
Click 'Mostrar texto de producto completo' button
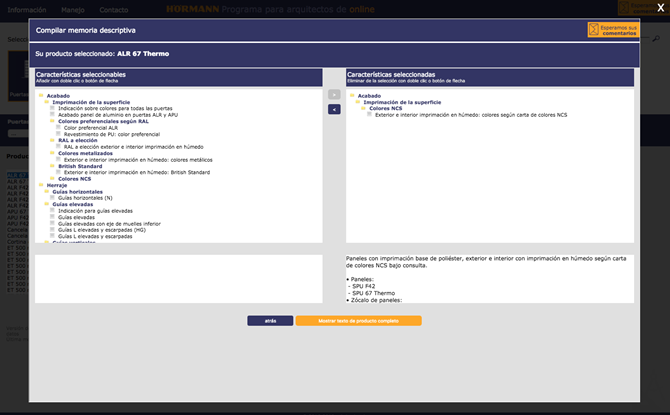[x=358, y=321]
